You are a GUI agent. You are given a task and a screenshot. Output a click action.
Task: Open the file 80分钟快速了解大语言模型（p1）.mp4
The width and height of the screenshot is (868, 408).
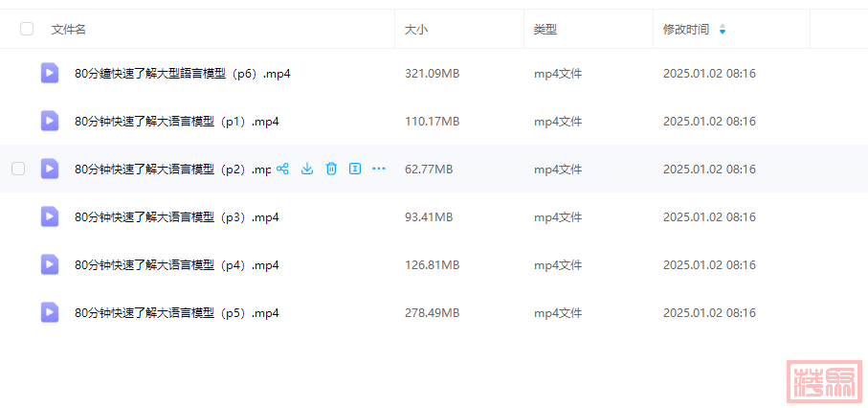pos(176,122)
